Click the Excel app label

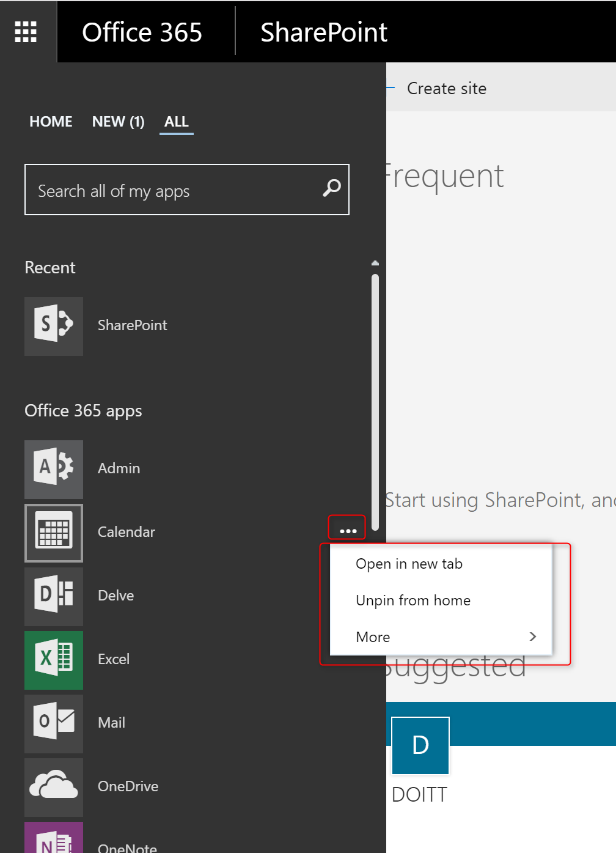(114, 659)
